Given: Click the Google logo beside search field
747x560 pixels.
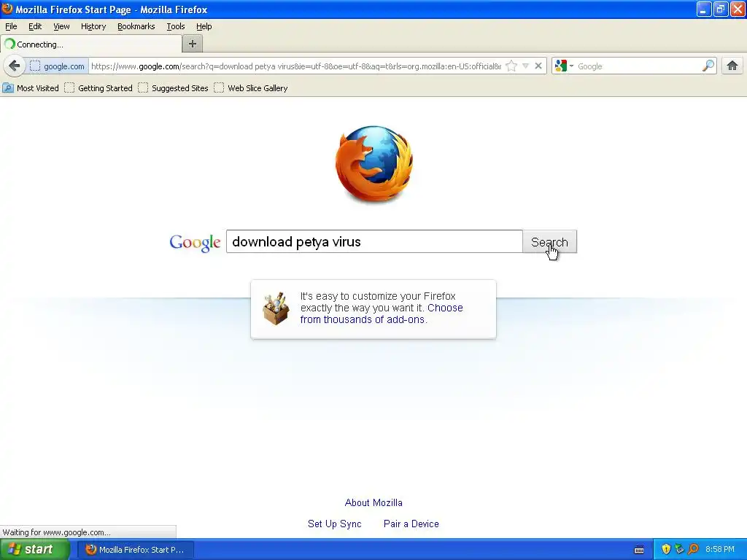Looking at the screenshot, I should tap(195, 242).
